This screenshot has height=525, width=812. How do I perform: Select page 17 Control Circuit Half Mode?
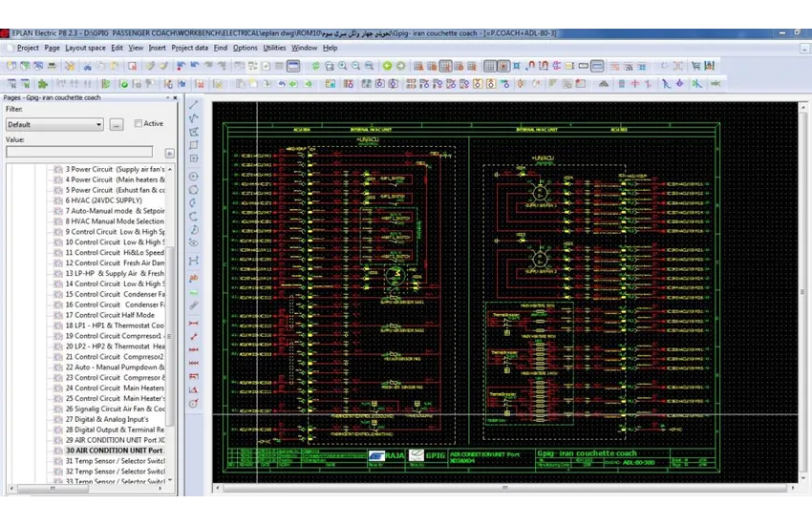point(109,315)
